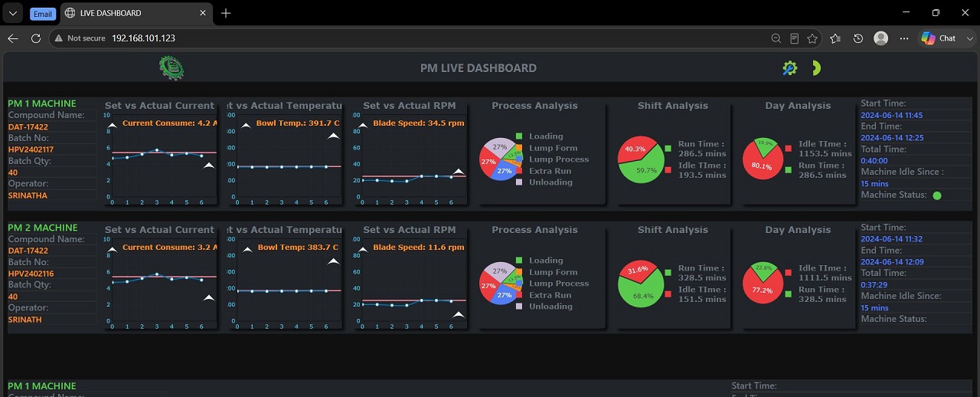Click the zoom magnifier in address bar
This screenshot has height=397, width=980.
(x=776, y=38)
